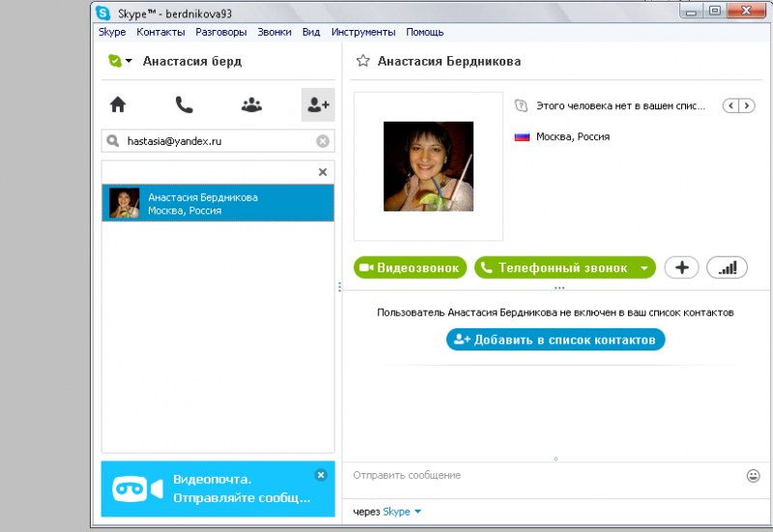Screen dimensions: 773x532
Task: Click the profile name Анастасия берд
Action: point(192,61)
